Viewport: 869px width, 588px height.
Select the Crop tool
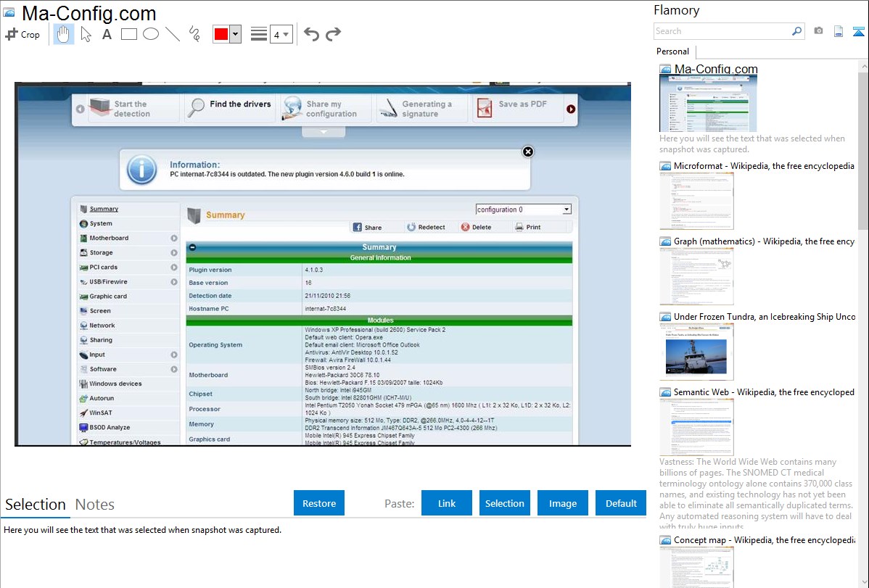22,34
